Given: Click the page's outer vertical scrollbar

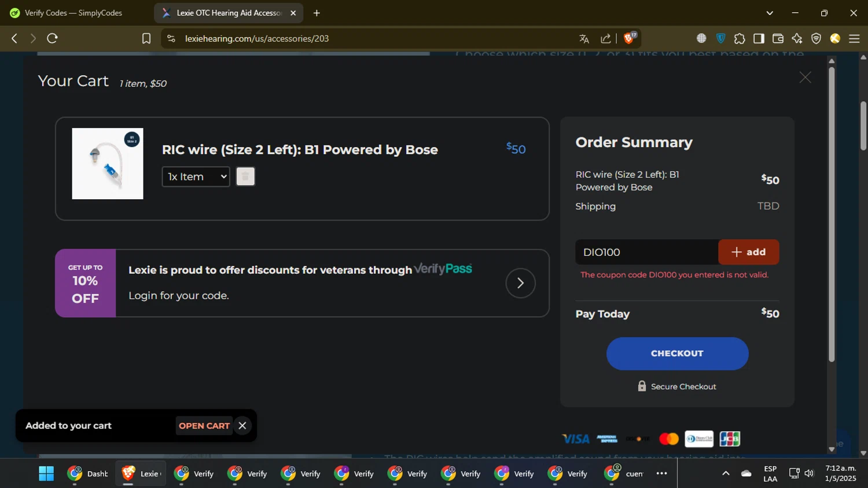Looking at the screenshot, I should pos(863,126).
